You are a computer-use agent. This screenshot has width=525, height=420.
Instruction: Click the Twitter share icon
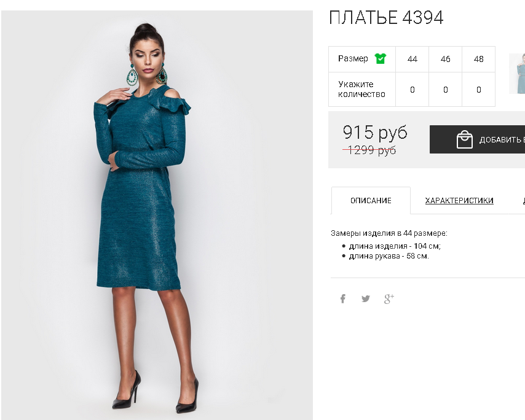click(366, 298)
